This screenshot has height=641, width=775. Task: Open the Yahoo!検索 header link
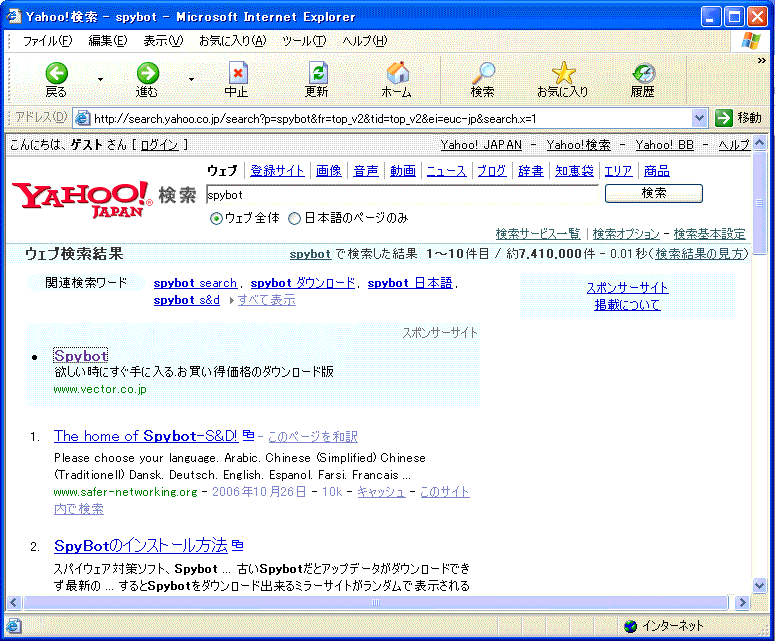(x=578, y=145)
